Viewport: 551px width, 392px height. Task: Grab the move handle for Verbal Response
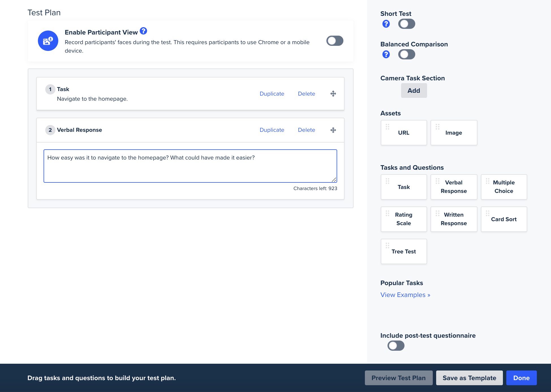[x=333, y=130]
